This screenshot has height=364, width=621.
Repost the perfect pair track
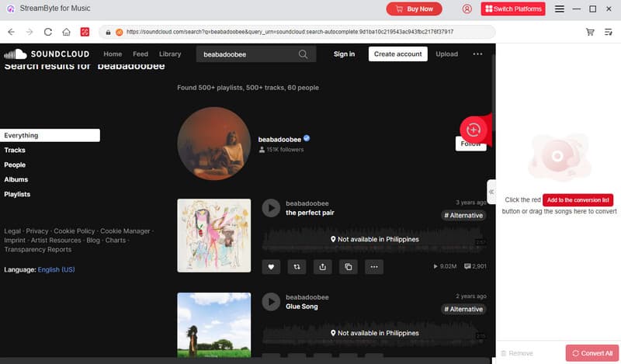(x=297, y=267)
